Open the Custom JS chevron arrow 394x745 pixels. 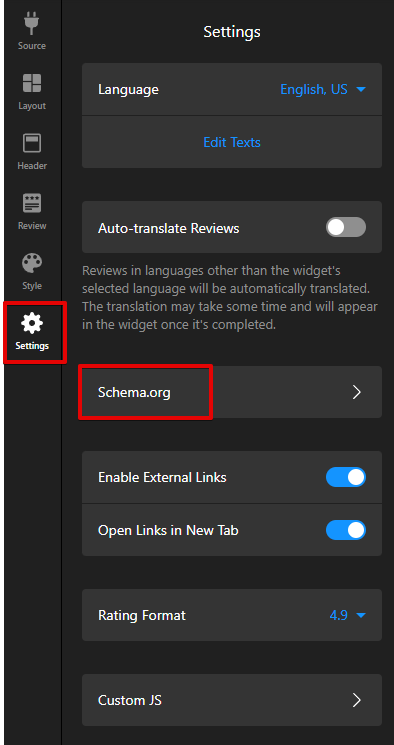click(356, 700)
